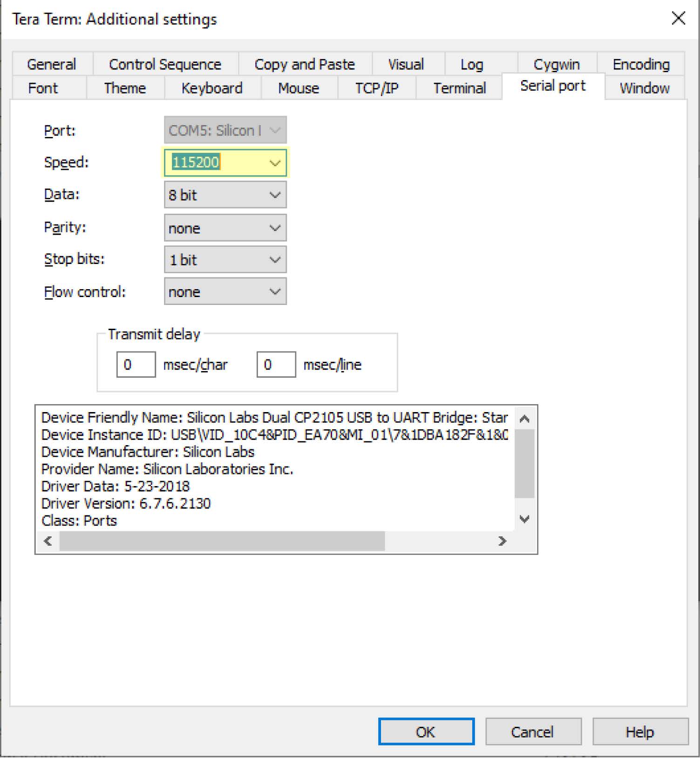
Task: Open the Keyboard tab
Action: (x=212, y=88)
